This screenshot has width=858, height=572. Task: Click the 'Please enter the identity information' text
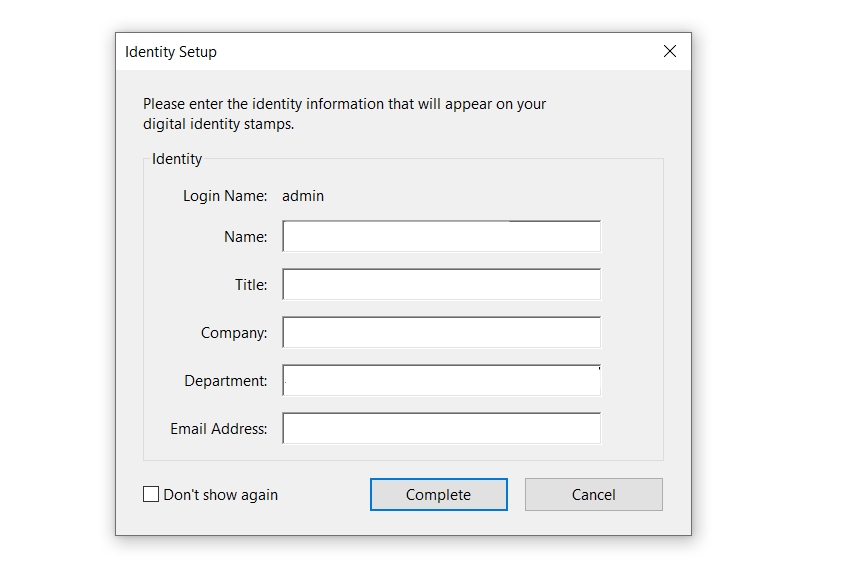click(344, 104)
